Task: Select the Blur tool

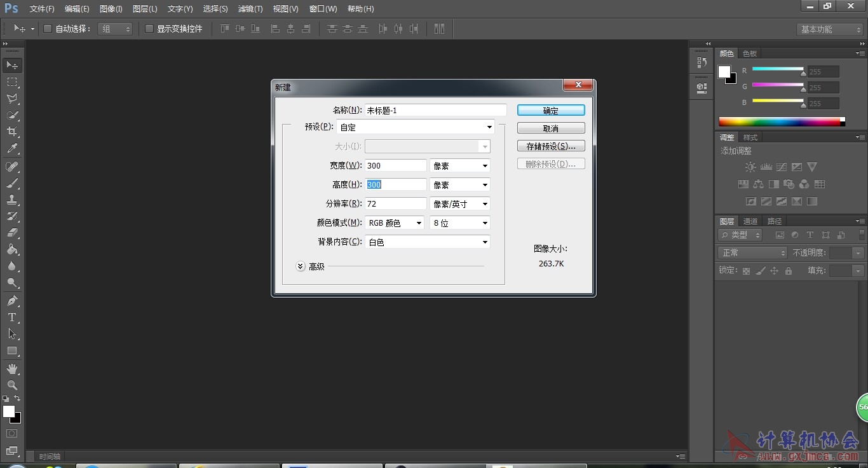Action: (x=12, y=266)
